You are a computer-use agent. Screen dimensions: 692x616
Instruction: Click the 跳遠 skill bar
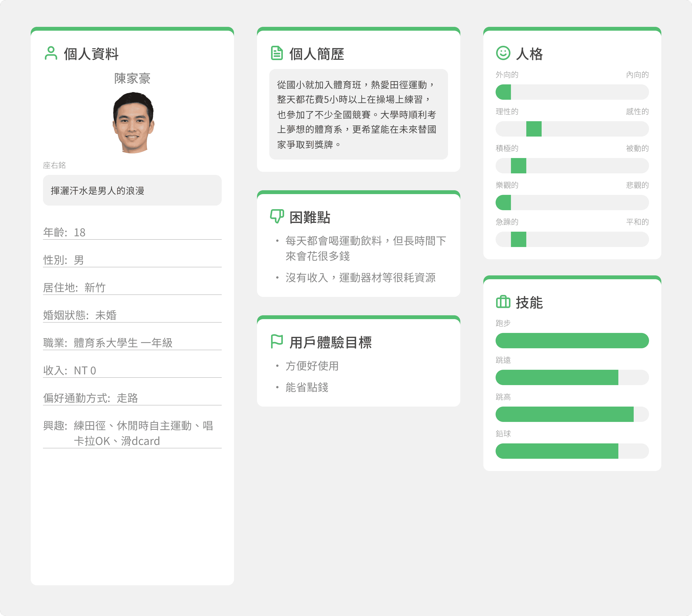coord(572,377)
